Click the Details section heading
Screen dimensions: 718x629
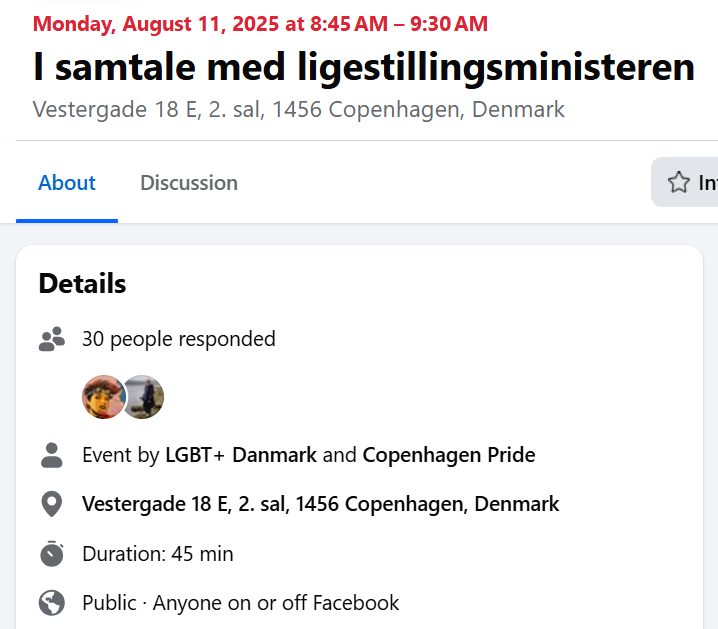(82, 283)
